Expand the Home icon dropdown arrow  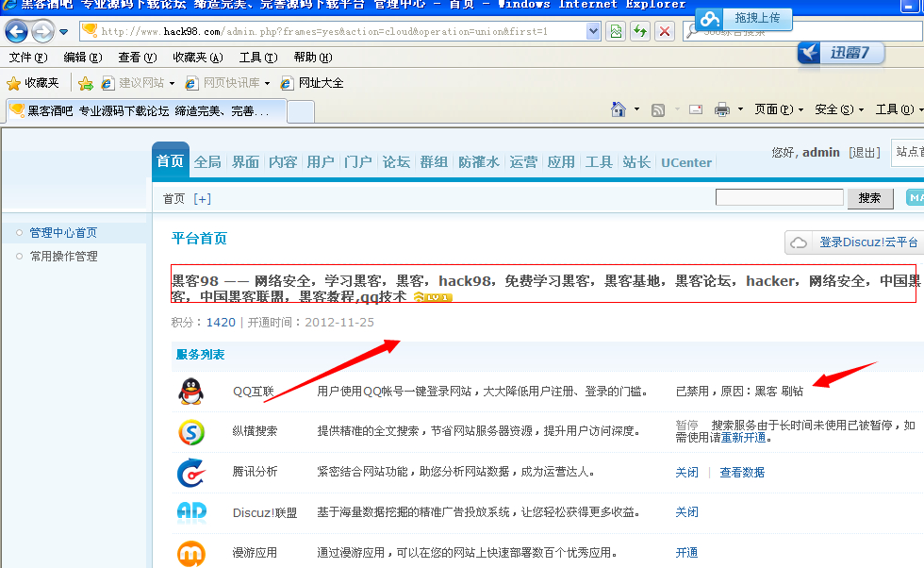pyautogui.click(x=637, y=109)
